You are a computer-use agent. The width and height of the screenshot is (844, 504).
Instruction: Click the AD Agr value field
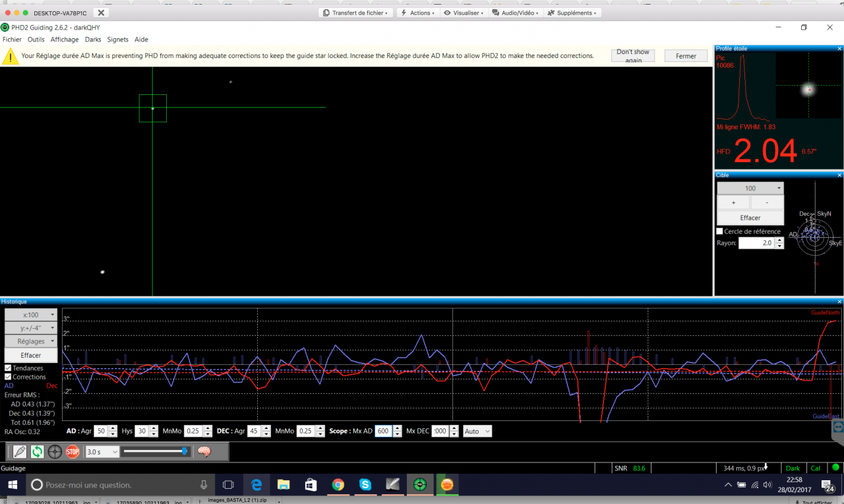pos(101,431)
